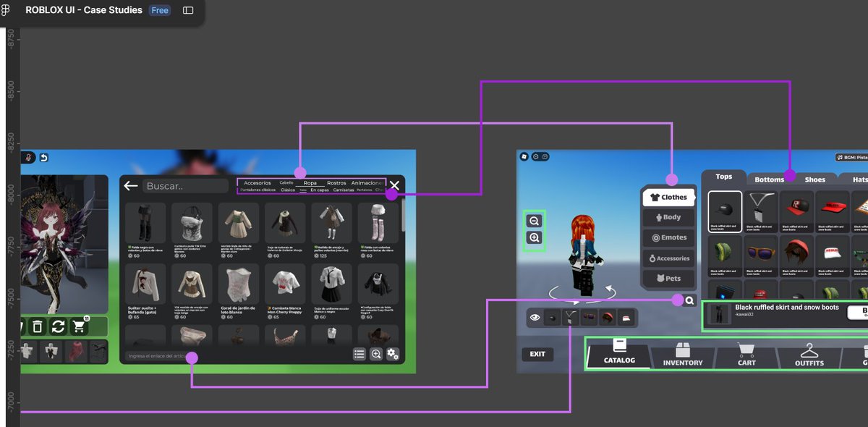Select the black skirt and boots item in the Spanish catalog
This screenshot has height=427, width=868.
[145, 231]
